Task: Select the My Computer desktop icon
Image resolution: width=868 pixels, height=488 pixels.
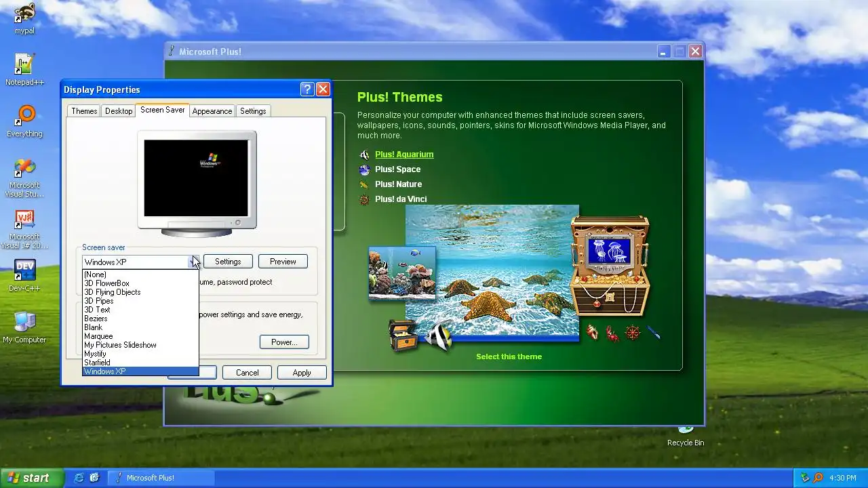Action: click(24, 327)
